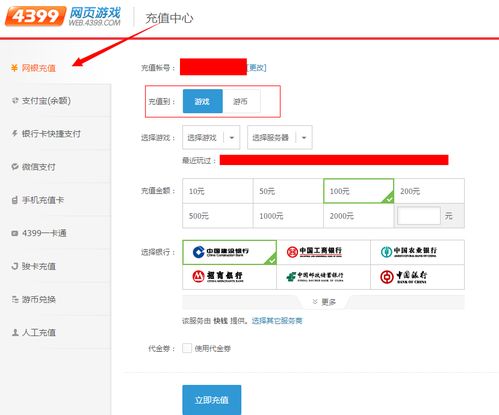The image size is (499, 415).
Task: Choose the 500元 recharge amount
Action: pos(218,216)
